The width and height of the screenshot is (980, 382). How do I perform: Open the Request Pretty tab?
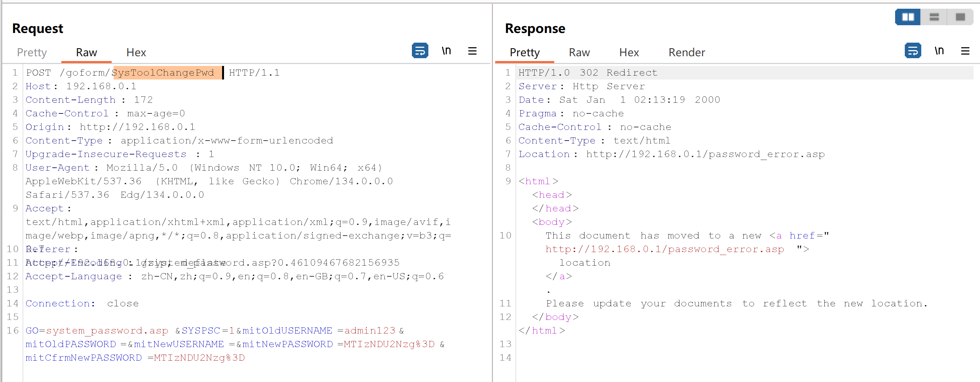click(x=32, y=53)
